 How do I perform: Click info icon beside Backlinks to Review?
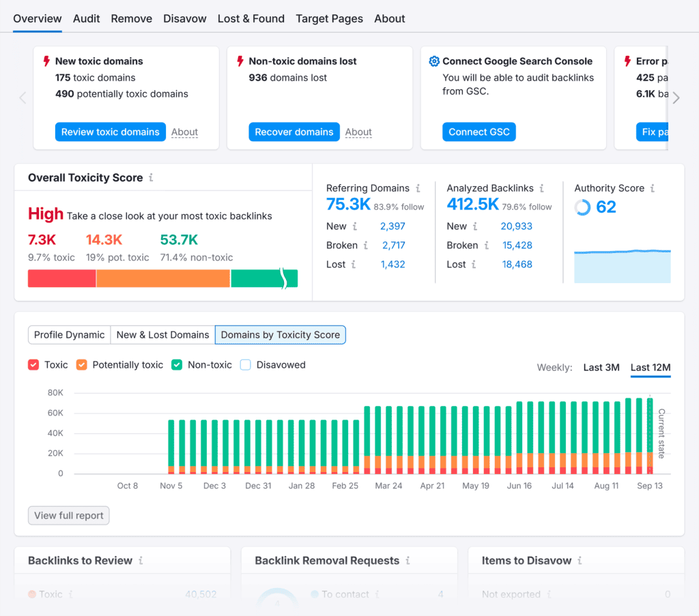(x=141, y=561)
